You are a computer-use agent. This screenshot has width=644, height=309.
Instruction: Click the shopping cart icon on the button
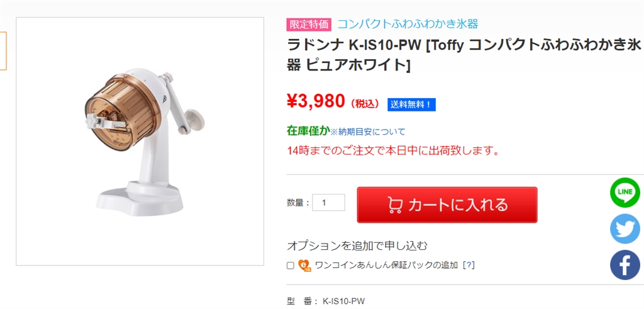click(x=396, y=205)
